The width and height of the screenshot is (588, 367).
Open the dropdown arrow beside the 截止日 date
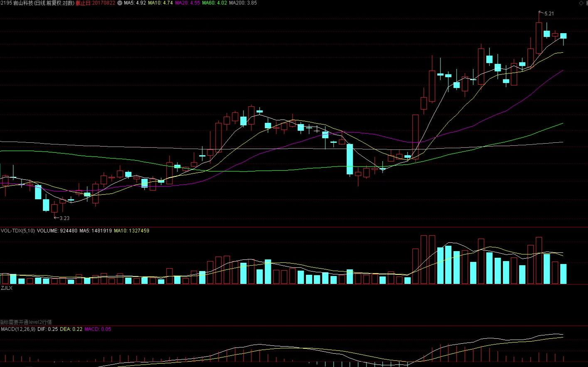click(120, 3)
